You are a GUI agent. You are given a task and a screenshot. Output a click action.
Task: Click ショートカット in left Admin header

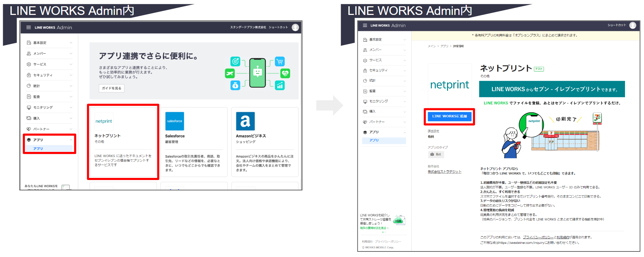[278, 27]
